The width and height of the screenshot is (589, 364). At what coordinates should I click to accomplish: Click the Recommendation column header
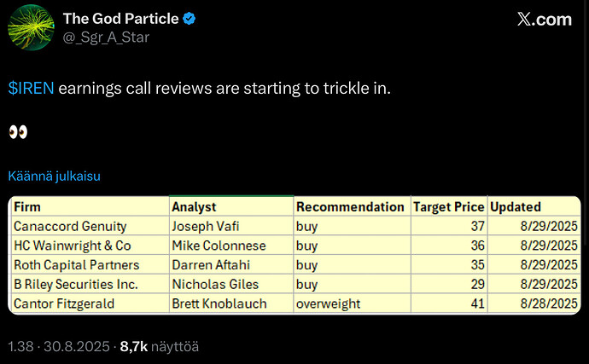[350, 207]
